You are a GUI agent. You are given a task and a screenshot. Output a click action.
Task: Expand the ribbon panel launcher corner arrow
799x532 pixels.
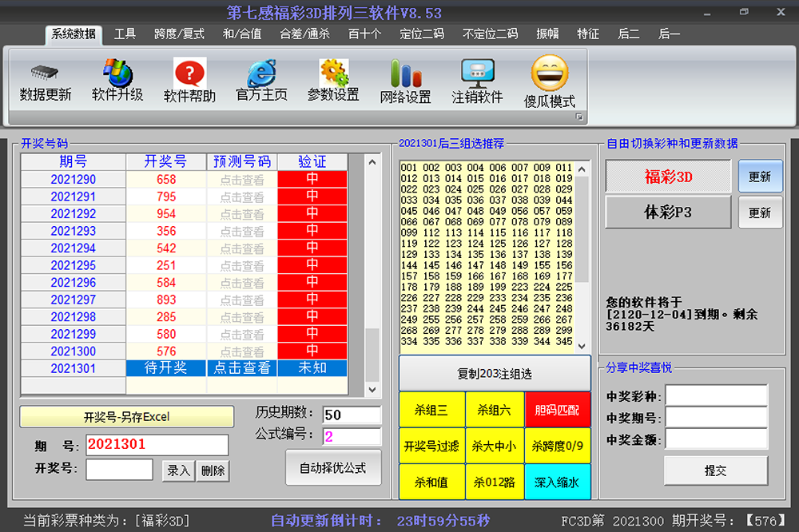[x=579, y=117]
